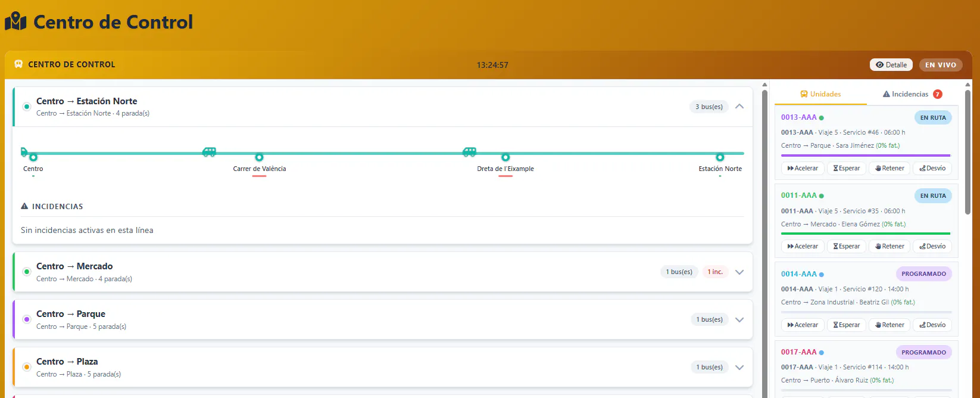The width and height of the screenshot is (980, 398).
Task: Click the Dreta de l'Eixample stop marker
Action: (505, 157)
